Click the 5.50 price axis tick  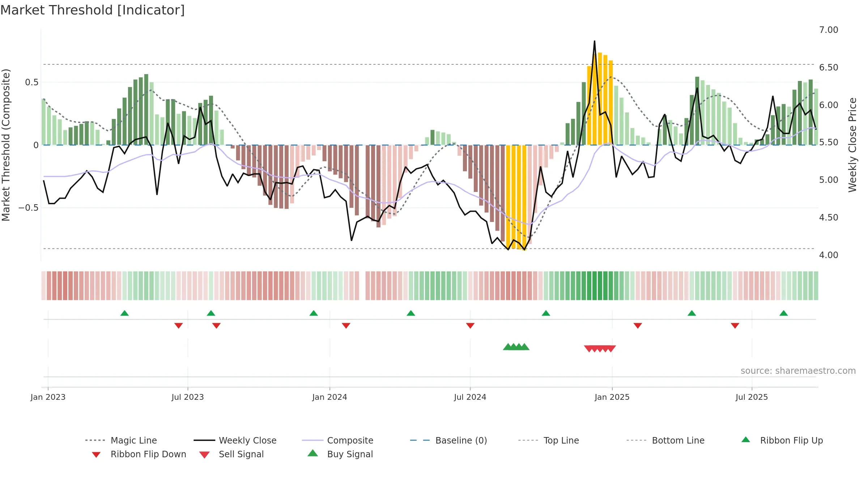pyautogui.click(x=829, y=142)
